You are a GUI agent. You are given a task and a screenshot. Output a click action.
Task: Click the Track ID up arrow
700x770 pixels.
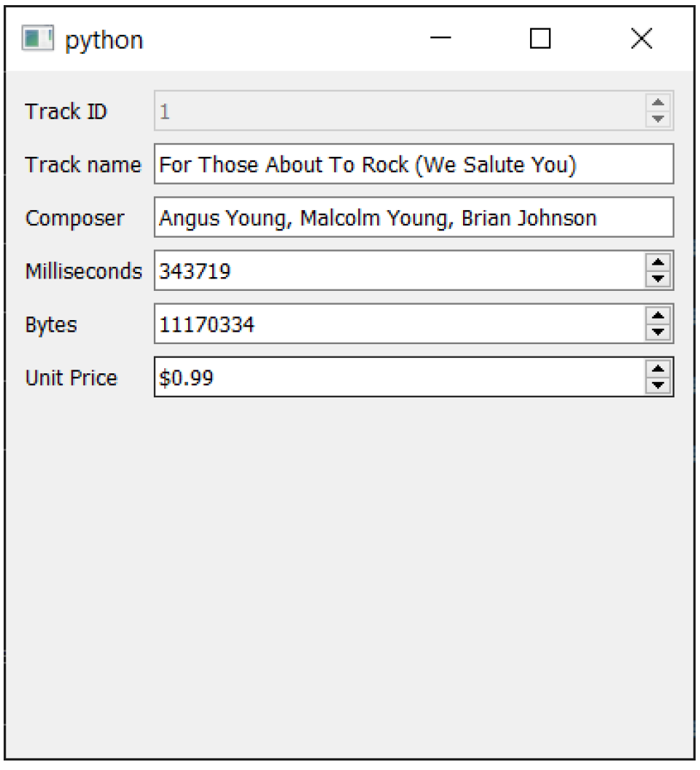[x=658, y=103]
